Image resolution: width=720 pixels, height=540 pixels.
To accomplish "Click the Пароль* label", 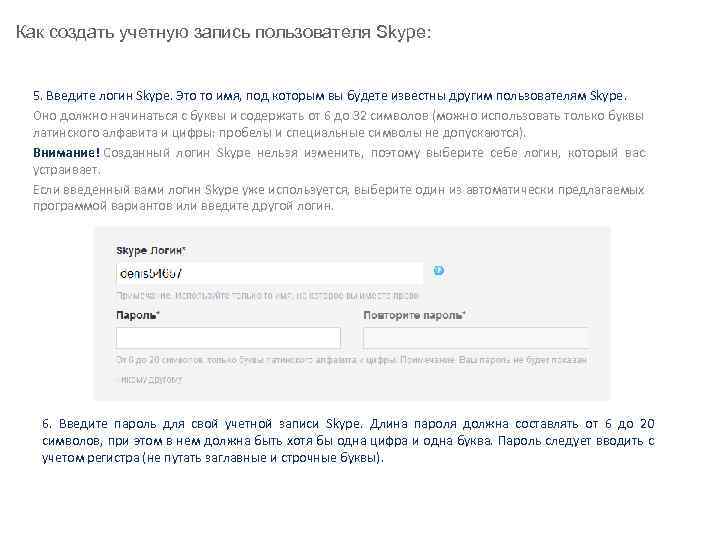I will (x=138, y=315).
